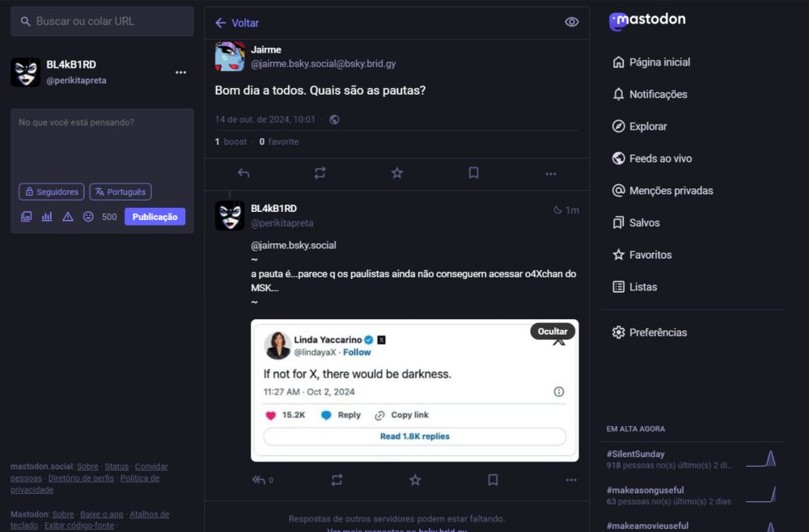Click the search or paste URL field
Screen dimensions: 809x532
pyautogui.click(x=102, y=22)
